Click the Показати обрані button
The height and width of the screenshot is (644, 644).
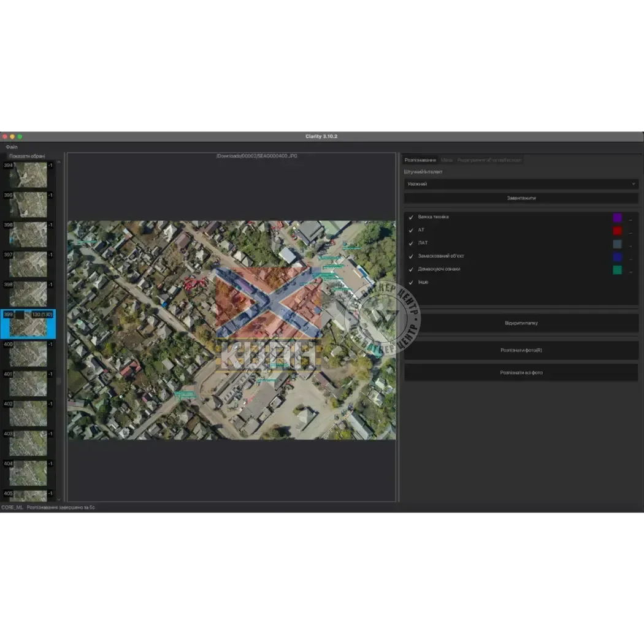click(27, 156)
